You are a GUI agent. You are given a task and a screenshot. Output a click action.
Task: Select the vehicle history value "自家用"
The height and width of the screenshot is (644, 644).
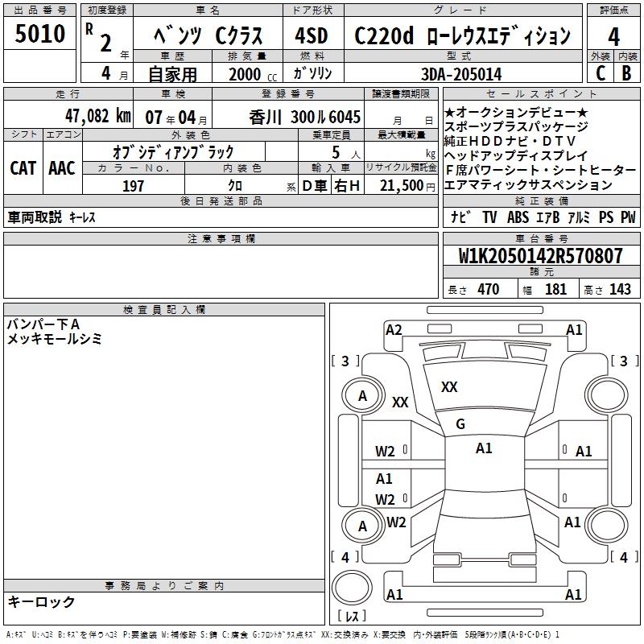[172, 74]
